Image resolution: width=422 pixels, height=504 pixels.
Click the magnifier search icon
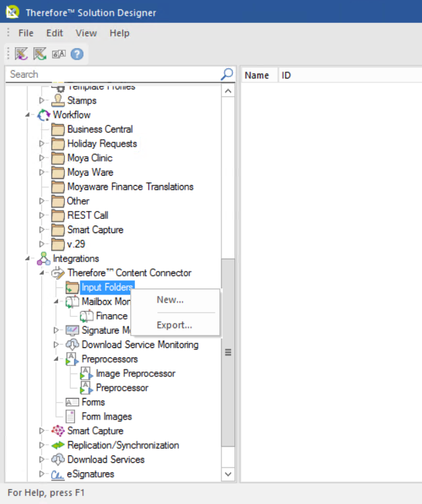[227, 74]
